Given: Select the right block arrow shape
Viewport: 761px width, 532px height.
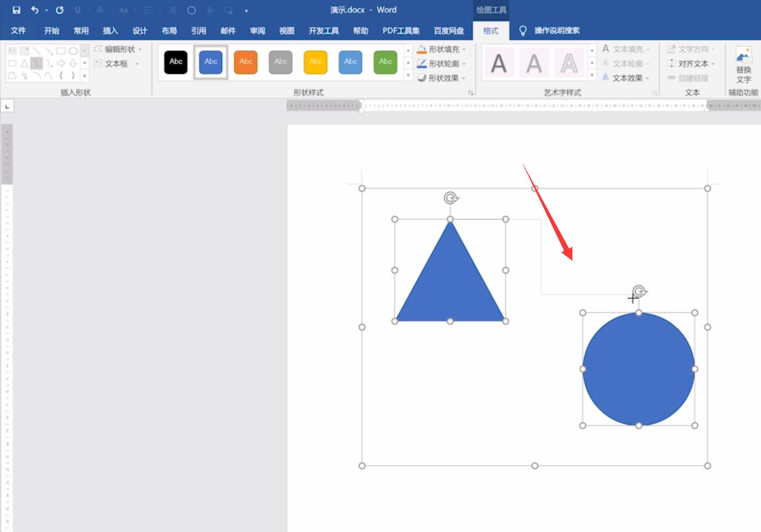Looking at the screenshot, I should [x=61, y=63].
